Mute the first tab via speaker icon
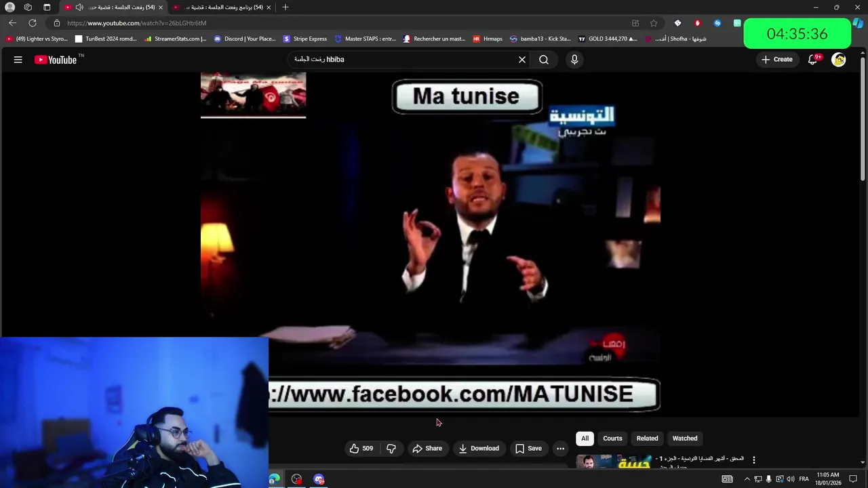The image size is (868, 488). [x=79, y=7]
